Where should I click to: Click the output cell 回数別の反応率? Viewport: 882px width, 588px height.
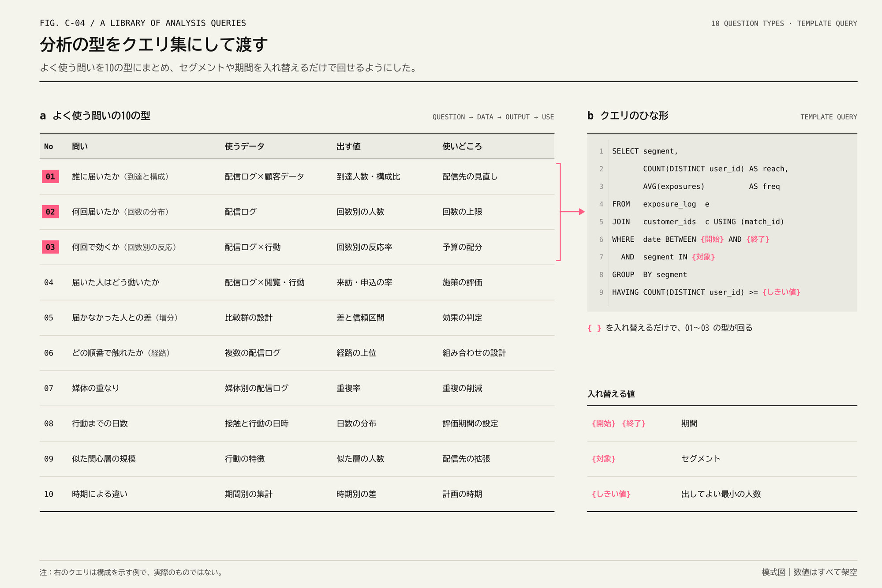click(364, 247)
